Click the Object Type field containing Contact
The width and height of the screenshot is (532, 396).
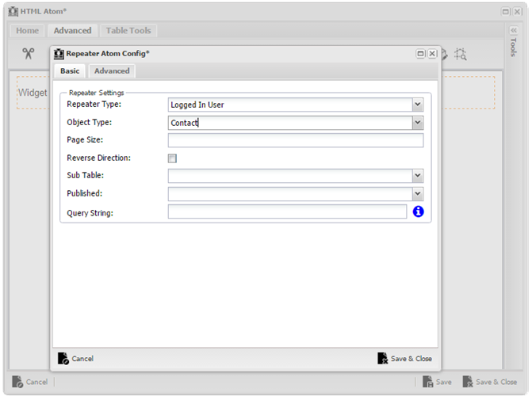tap(290, 123)
